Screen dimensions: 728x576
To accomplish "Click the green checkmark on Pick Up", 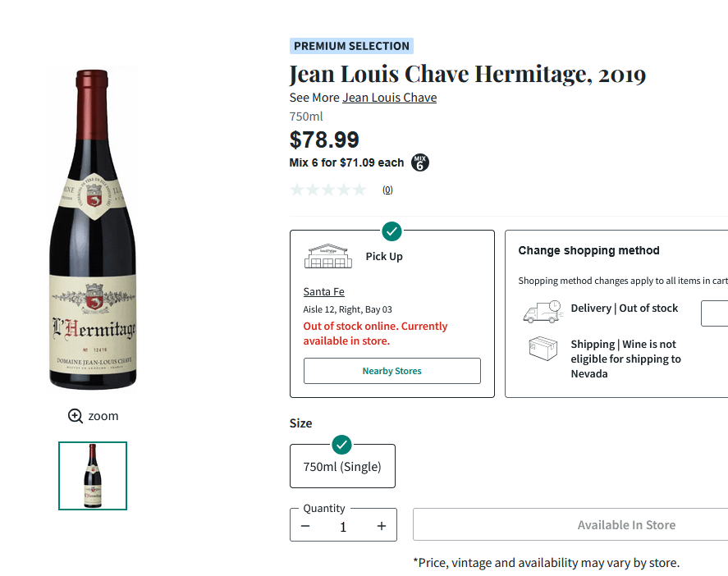I will point(392,231).
